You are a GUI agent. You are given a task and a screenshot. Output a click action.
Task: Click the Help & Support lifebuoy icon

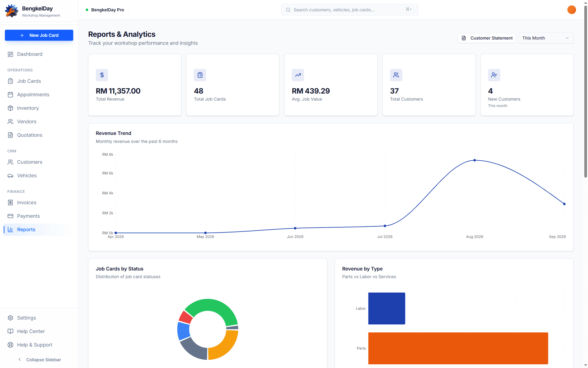pyautogui.click(x=10, y=345)
